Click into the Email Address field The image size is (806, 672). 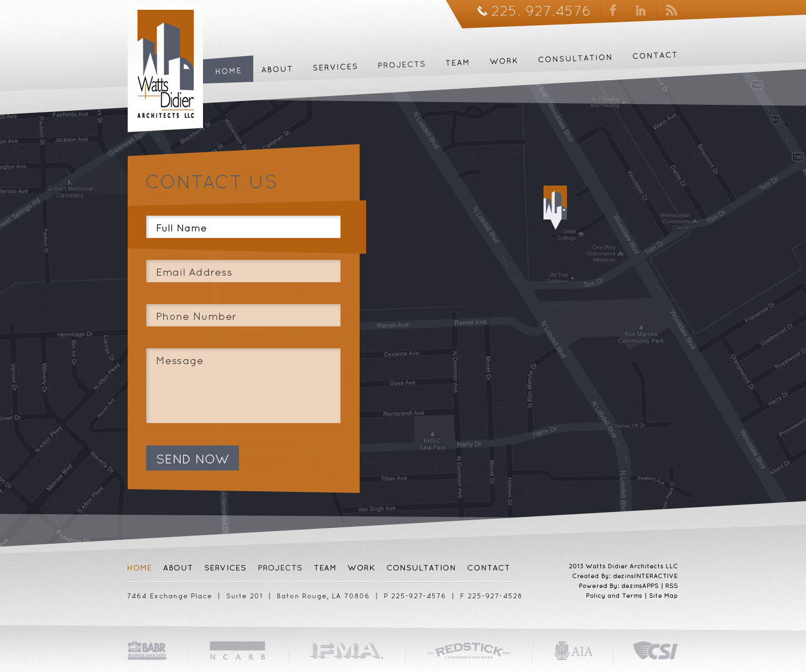[243, 271]
